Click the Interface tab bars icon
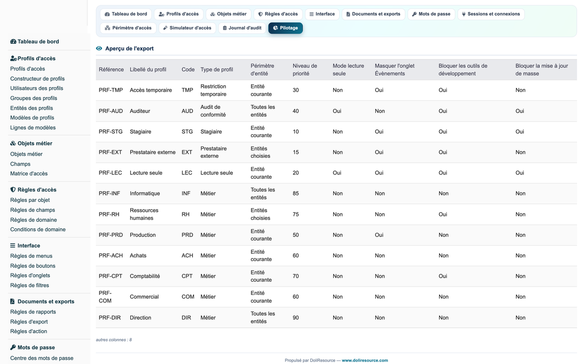Viewport: 588px width, 364px height. pyautogui.click(x=312, y=14)
